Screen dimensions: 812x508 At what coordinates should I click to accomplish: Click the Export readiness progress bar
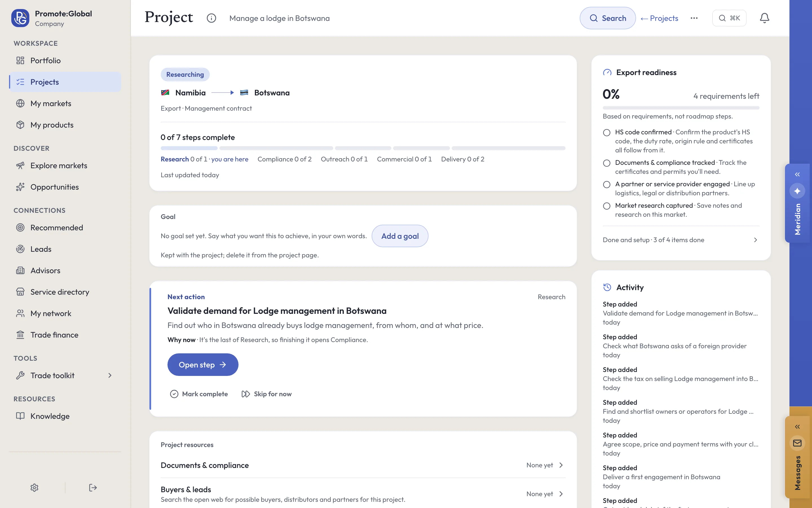pos(681,108)
